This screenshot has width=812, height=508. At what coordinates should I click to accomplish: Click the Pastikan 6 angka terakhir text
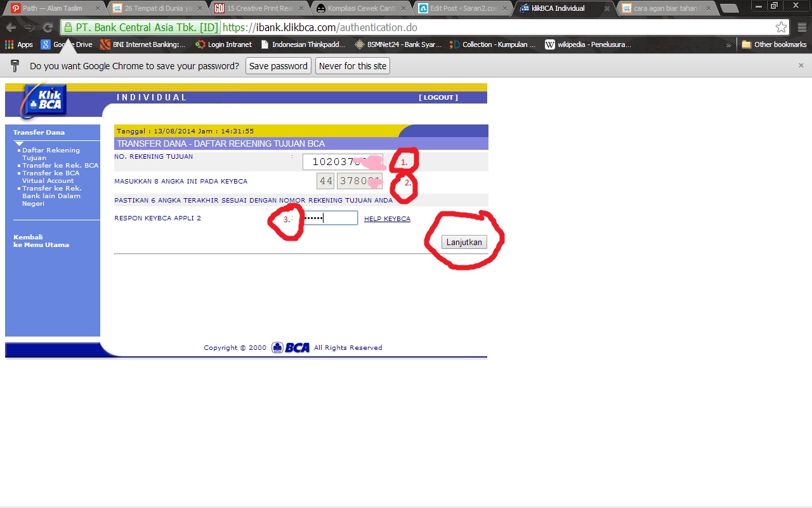pyautogui.click(x=253, y=200)
